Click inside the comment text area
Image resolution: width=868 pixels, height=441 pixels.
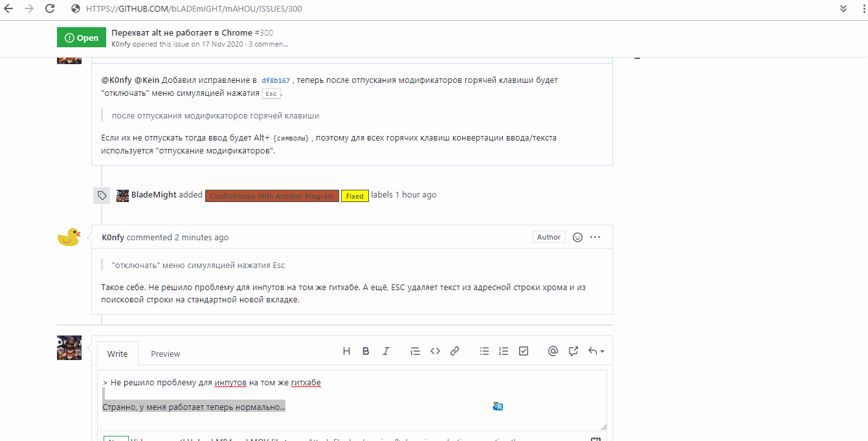(352, 400)
